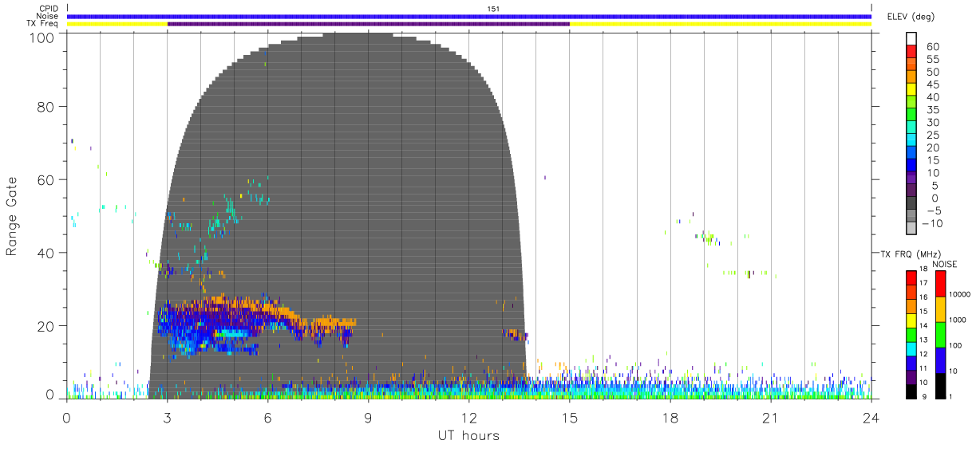
Task: Click the light gray bottom cell of the ELEV colorbar
Action: click(x=911, y=229)
